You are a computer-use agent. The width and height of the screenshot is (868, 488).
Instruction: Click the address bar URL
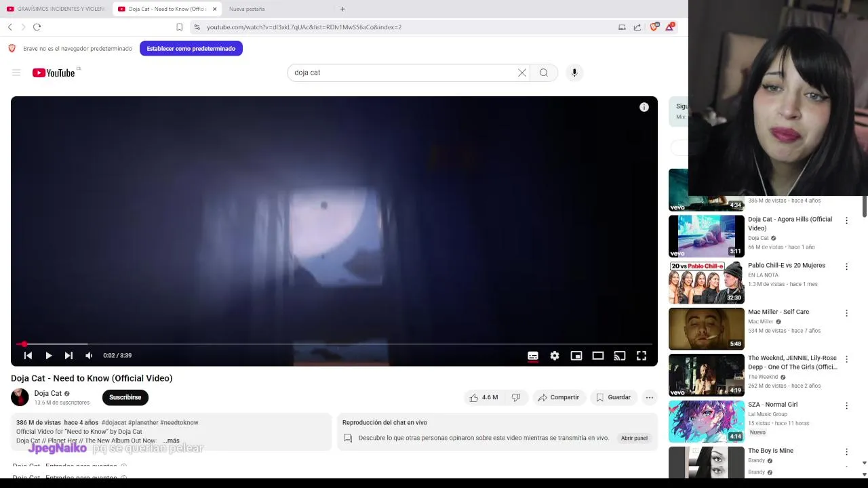[304, 27]
